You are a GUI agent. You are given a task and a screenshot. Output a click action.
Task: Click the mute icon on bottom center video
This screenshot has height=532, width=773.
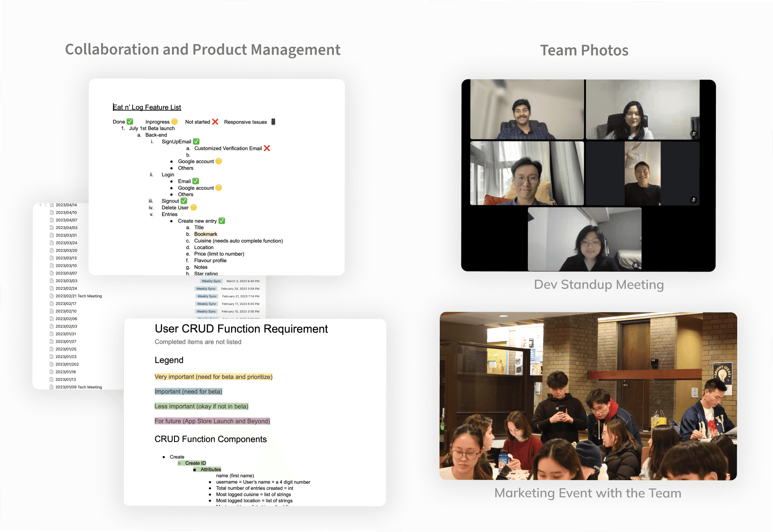tap(636, 265)
